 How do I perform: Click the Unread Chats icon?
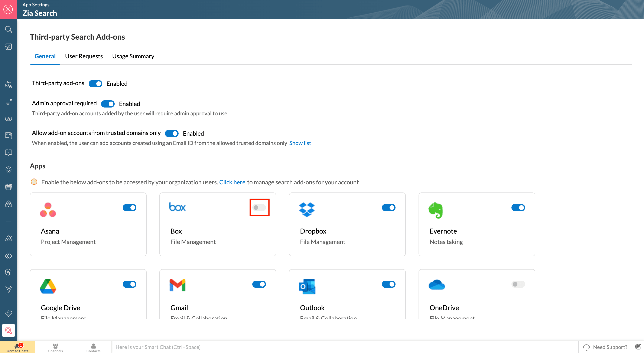17,347
